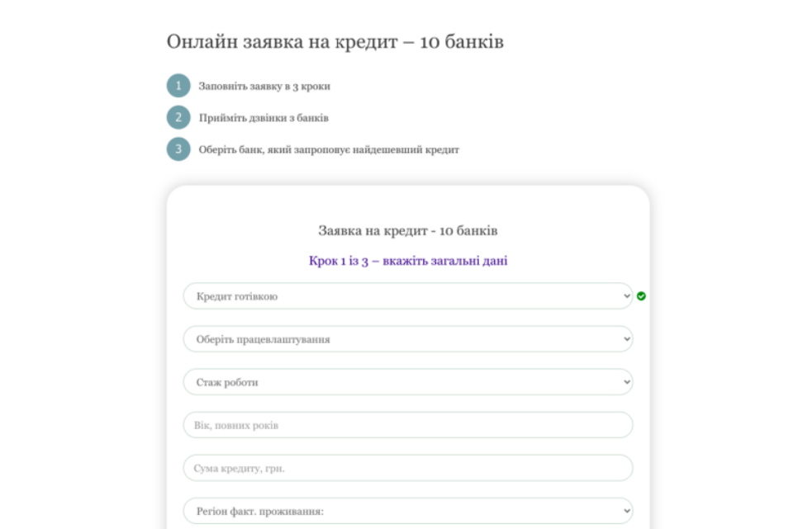Image resolution: width=812 pixels, height=529 pixels.
Task: Click the step 2 numbered circle icon
Action: [178, 117]
